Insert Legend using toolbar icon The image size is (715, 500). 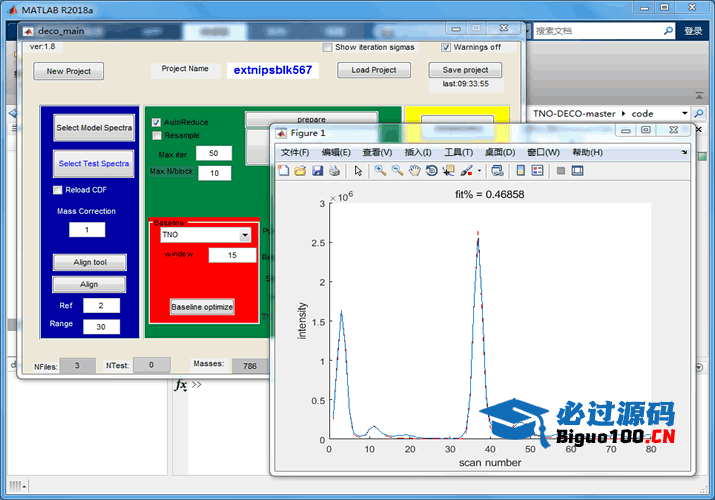(x=538, y=171)
